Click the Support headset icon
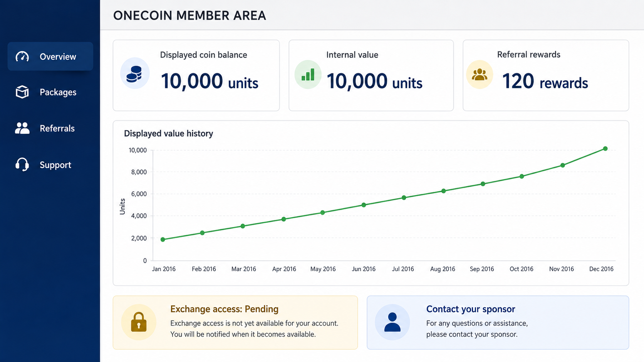Viewport: 644px width, 362px height. (x=22, y=164)
